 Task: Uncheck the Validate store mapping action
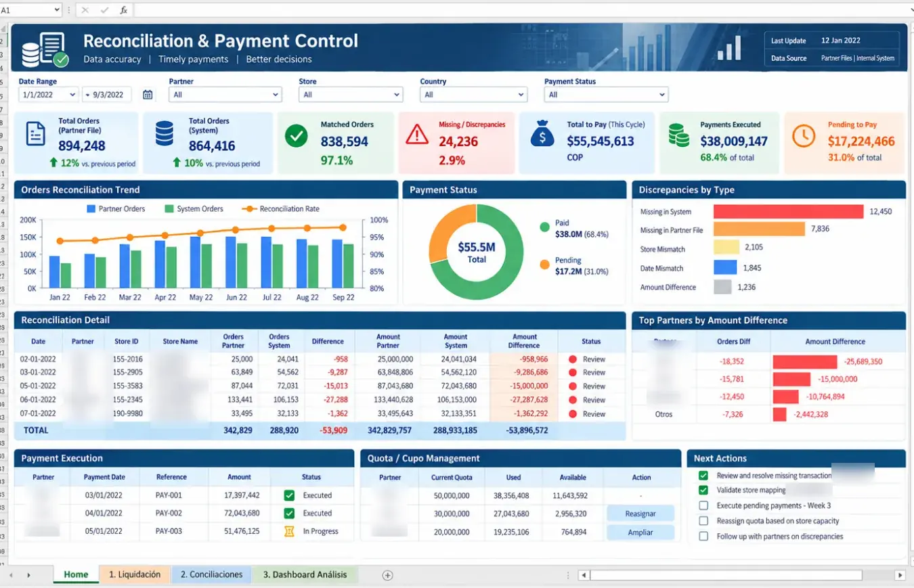coord(703,490)
